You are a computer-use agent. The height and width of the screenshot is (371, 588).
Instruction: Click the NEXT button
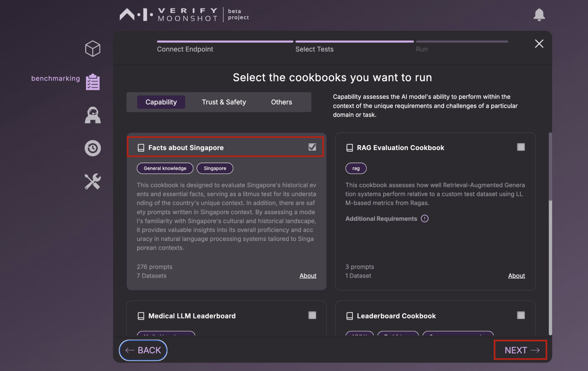[521, 350]
